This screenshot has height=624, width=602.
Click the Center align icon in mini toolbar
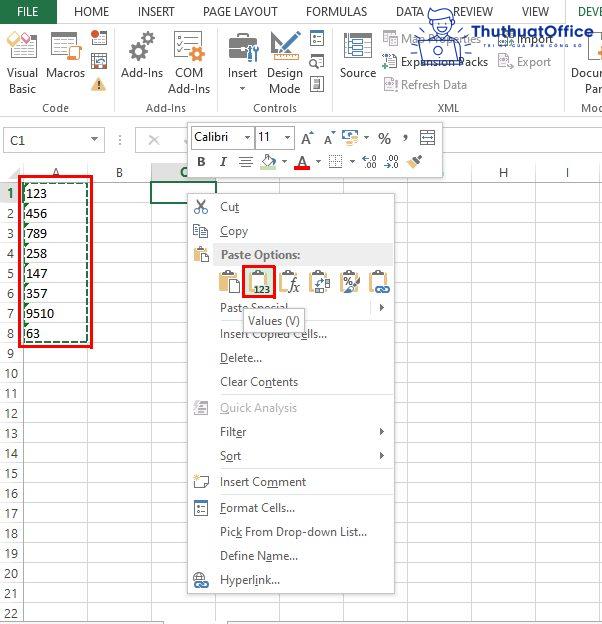coord(245,162)
